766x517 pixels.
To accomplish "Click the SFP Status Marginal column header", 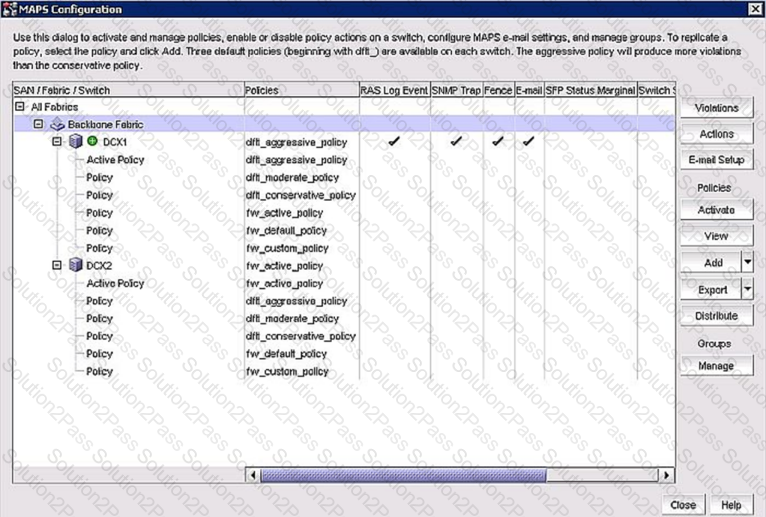I will click(590, 90).
